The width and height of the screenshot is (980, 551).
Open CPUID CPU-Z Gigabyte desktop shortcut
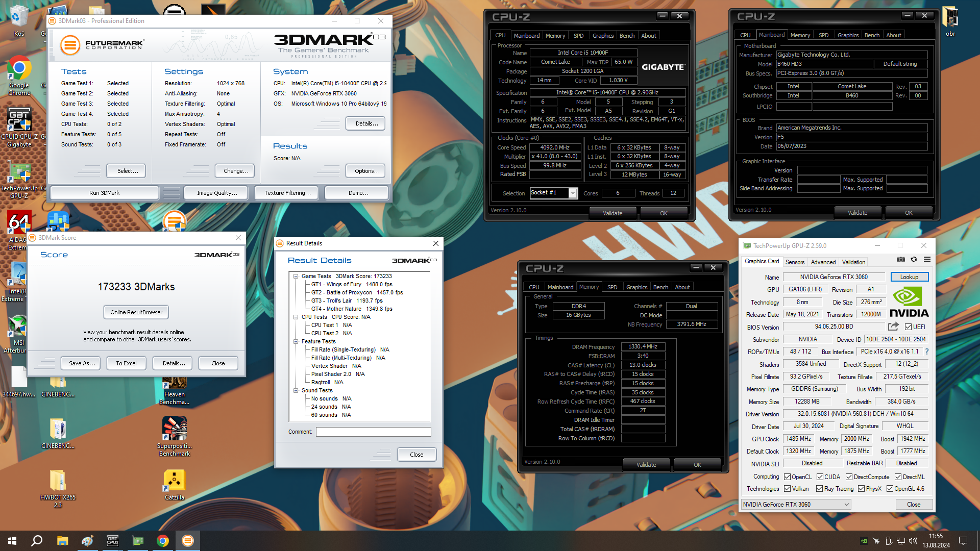coord(19,128)
